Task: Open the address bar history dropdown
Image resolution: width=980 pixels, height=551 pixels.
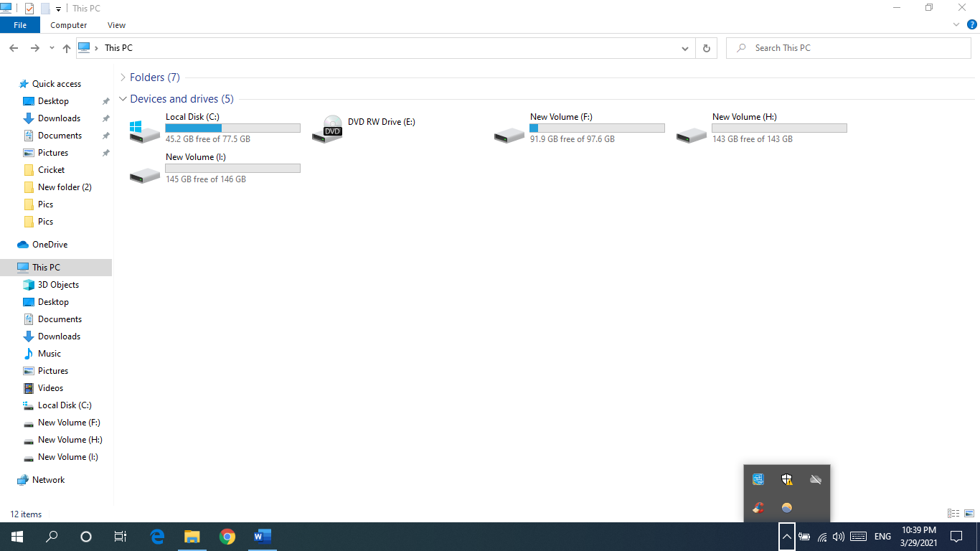Action: [x=684, y=48]
